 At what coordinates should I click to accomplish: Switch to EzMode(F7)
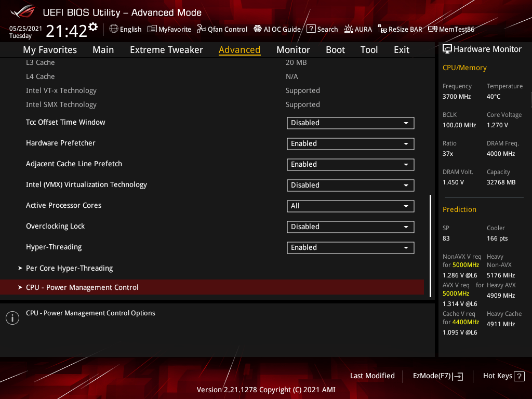click(x=437, y=376)
